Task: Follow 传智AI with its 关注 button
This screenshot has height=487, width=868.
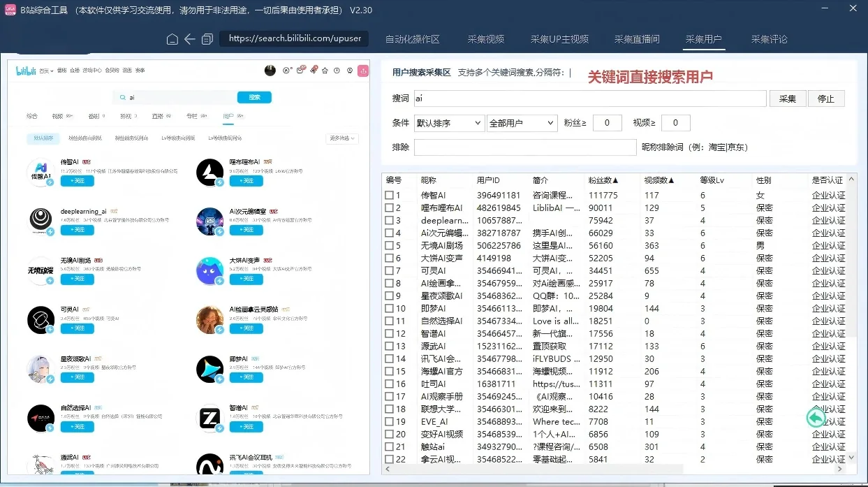Action: point(77,181)
